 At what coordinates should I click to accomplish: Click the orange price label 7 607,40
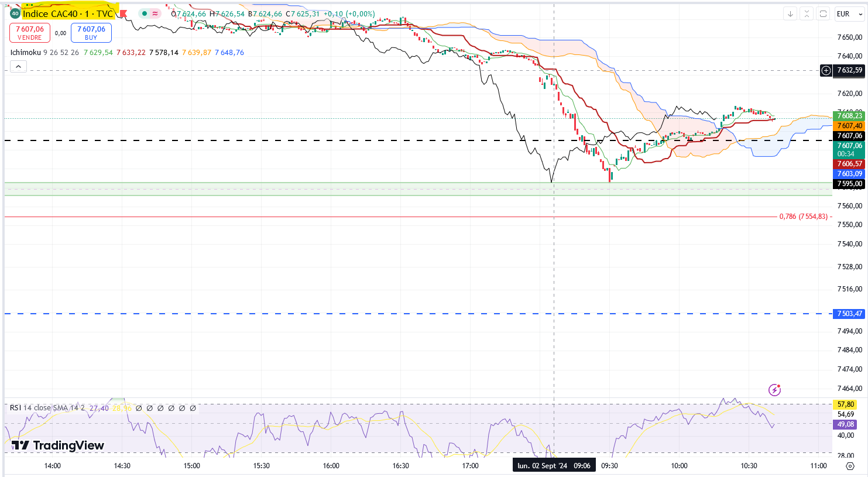coord(849,126)
